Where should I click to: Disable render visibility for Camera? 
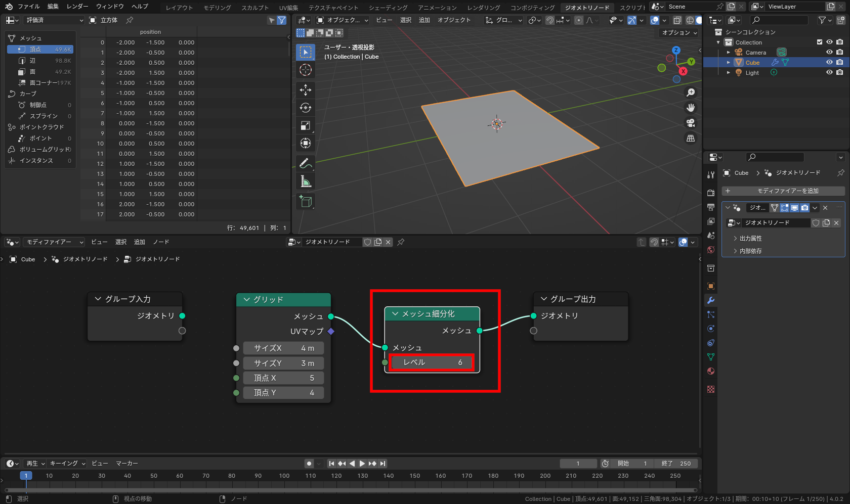click(840, 52)
